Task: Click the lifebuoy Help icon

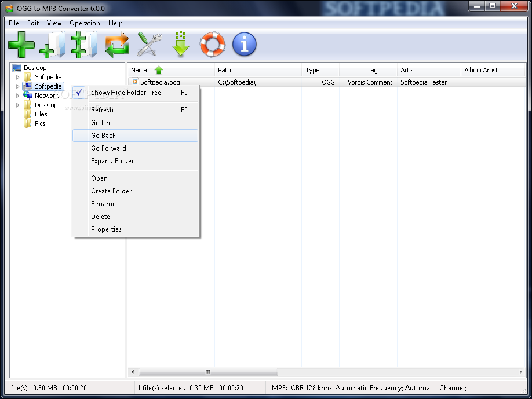Action: pos(212,44)
